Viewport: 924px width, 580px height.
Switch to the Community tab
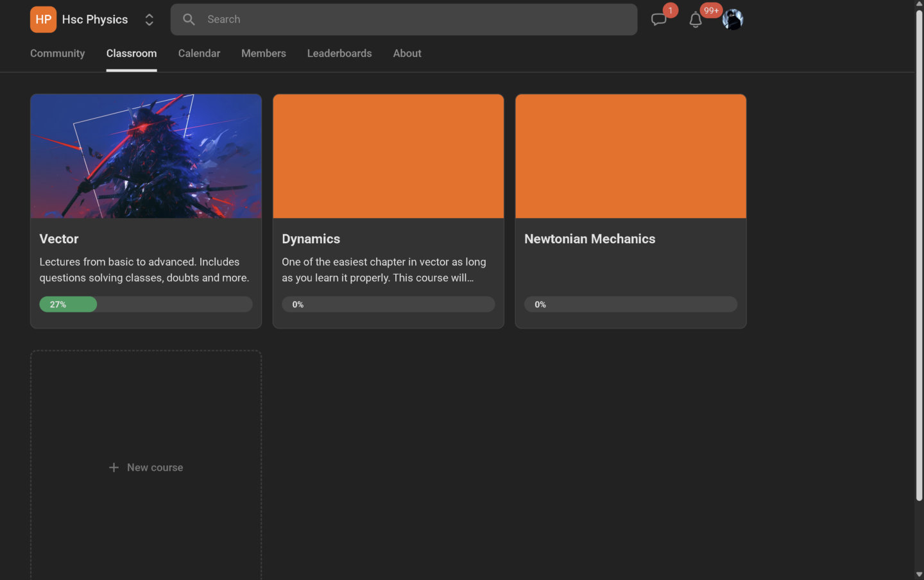pos(57,53)
